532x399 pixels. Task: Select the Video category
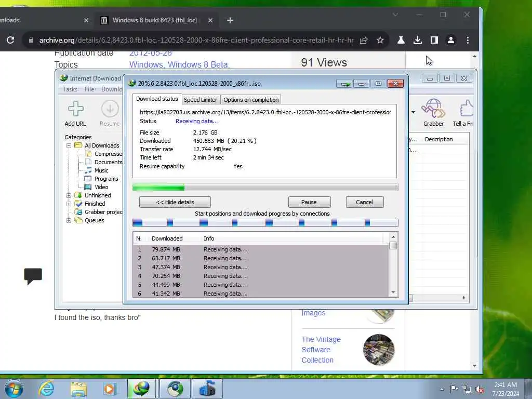point(97,187)
